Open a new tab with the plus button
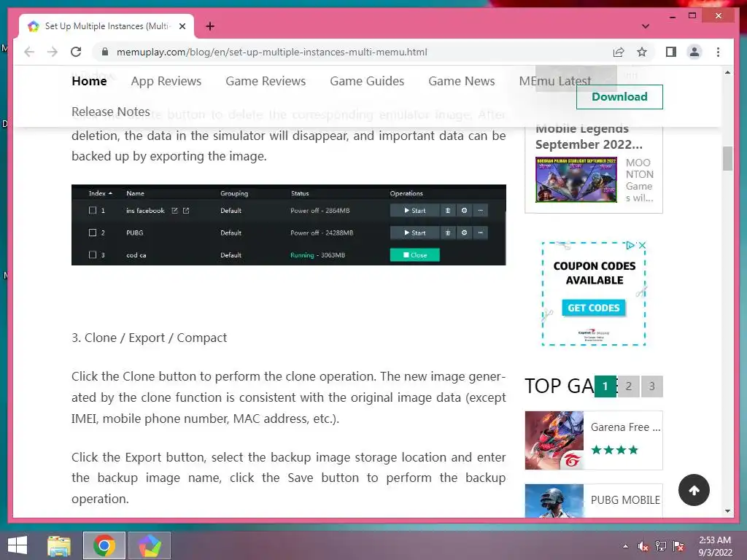 point(210,26)
